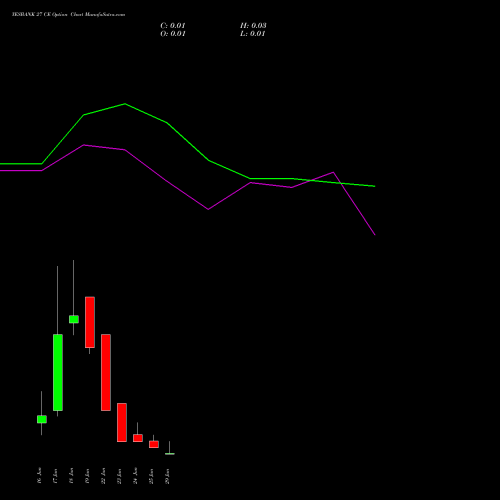Click the date label starting with 19

coord(87,476)
